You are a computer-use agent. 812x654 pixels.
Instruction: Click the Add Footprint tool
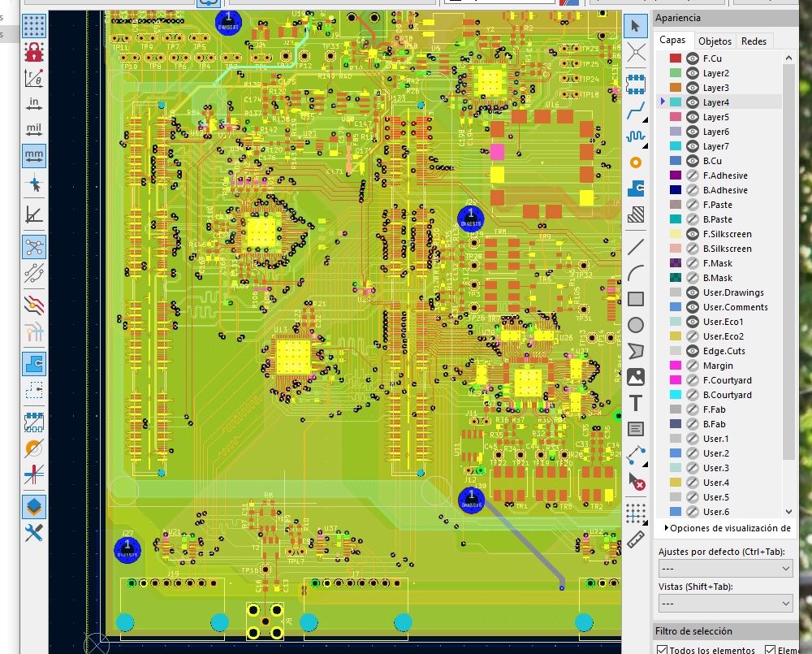[x=636, y=82]
